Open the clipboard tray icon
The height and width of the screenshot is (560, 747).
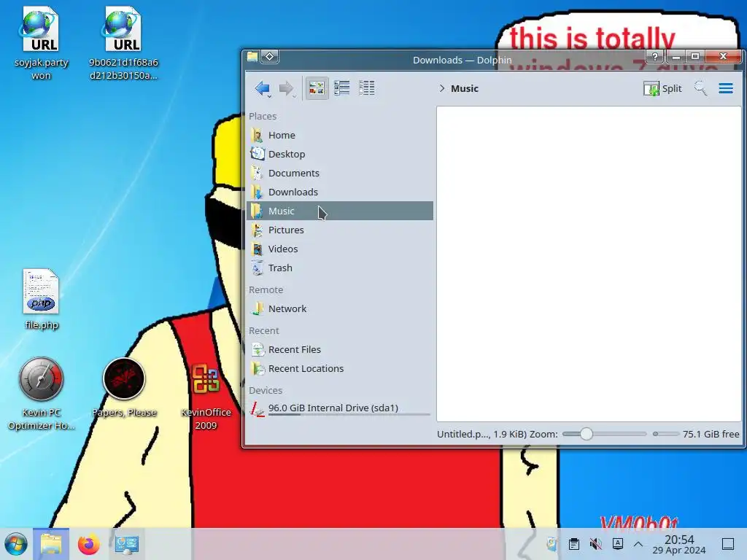click(x=573, y=544)
